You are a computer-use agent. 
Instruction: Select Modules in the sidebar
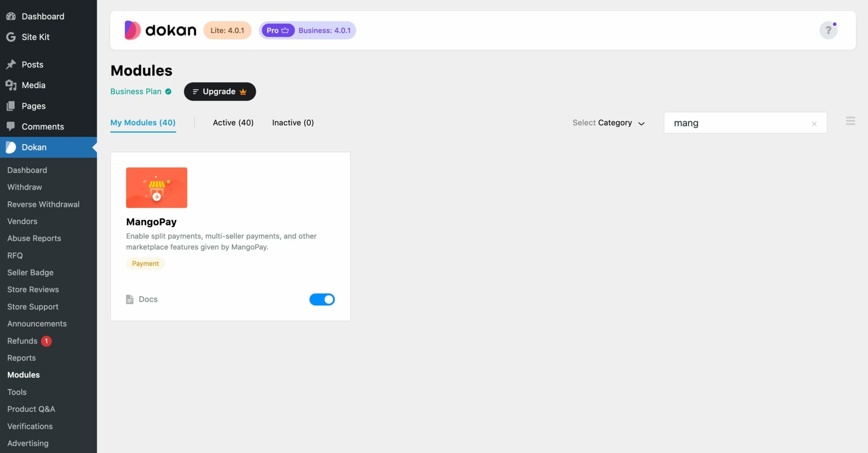[24, 375]
